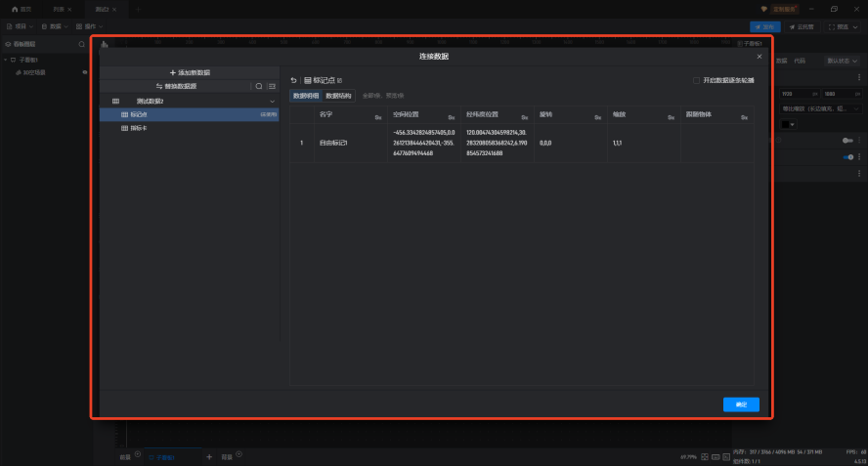Click the sort icon in 空间位置 column header

click(451, 117)
